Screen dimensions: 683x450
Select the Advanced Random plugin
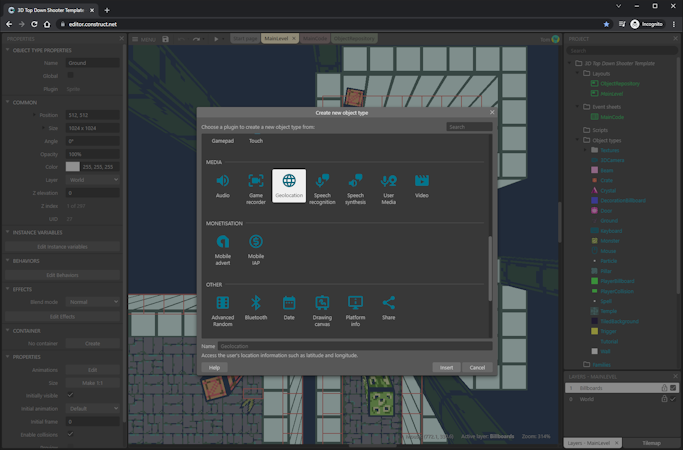pos(222,303)
